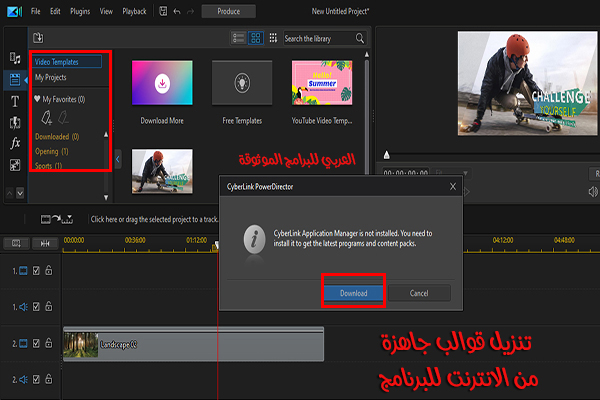Select the Opening (1) tag
This screenshot has width=600, height=400.
click(51, 152)
